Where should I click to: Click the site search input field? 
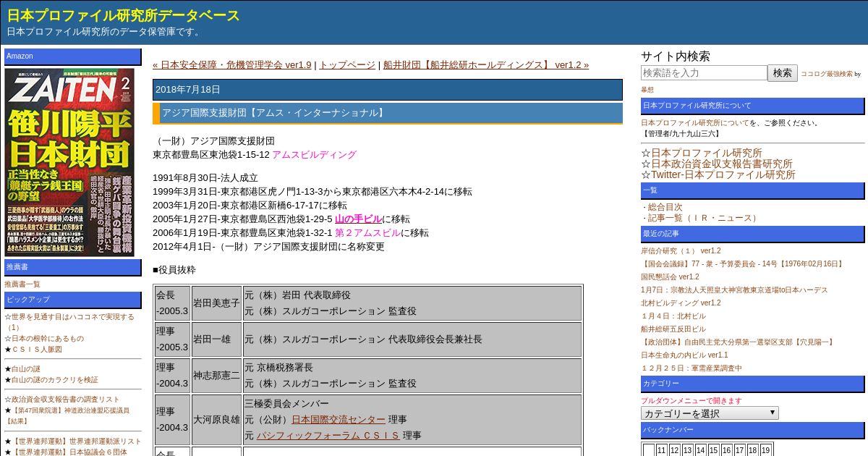click(704, 73)
